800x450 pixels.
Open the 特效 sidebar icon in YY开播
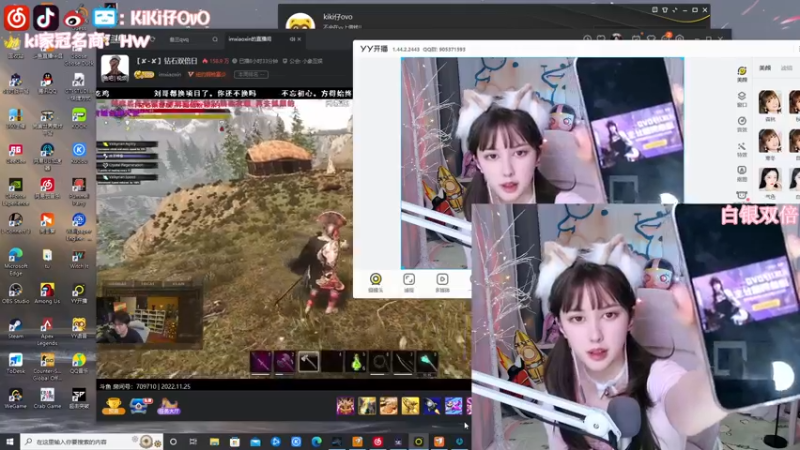pos(742,149)
